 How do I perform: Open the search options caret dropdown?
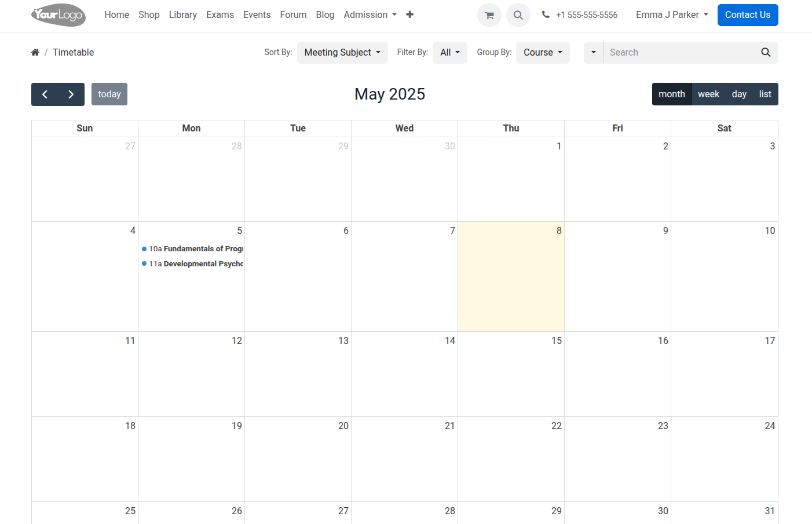coord(594,52)
